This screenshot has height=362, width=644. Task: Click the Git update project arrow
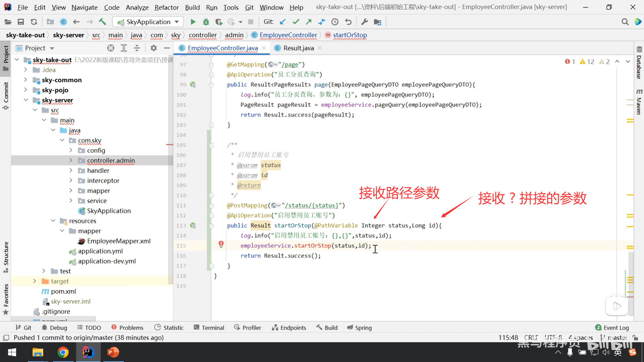click(x=283, y=22)
